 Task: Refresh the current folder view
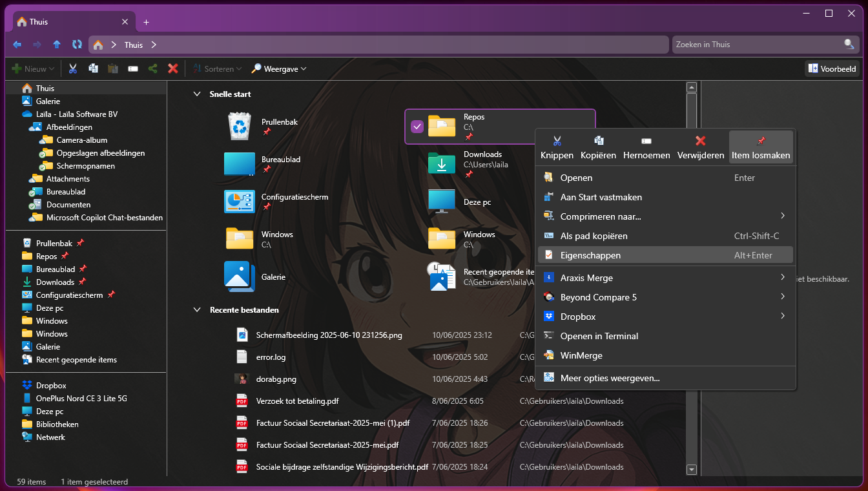pyautogui.click(x=77, y=45)
